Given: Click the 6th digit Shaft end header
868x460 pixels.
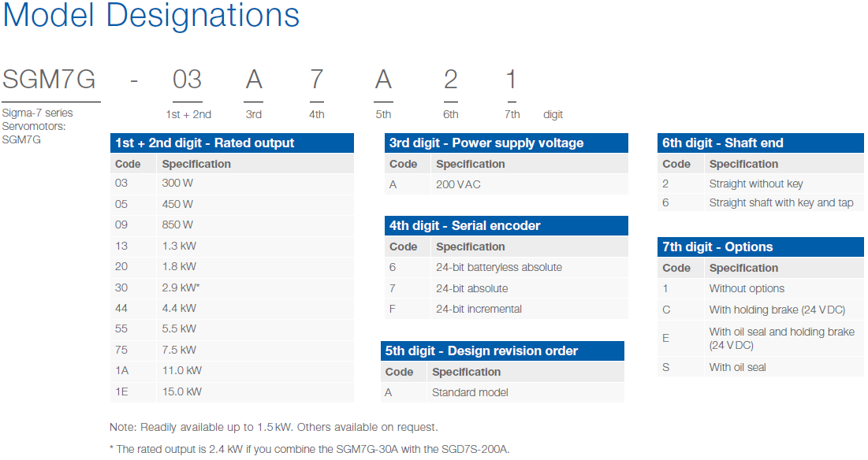Looking at the screenshot, I should pyautogui.click(x=761, y=143).
